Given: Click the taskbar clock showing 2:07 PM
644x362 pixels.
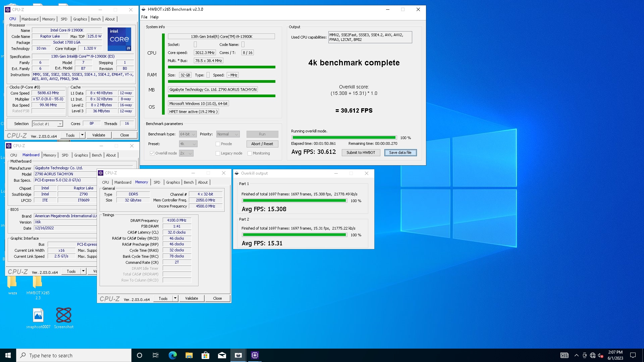Looking at the screenshot, I should pos(615,355).
